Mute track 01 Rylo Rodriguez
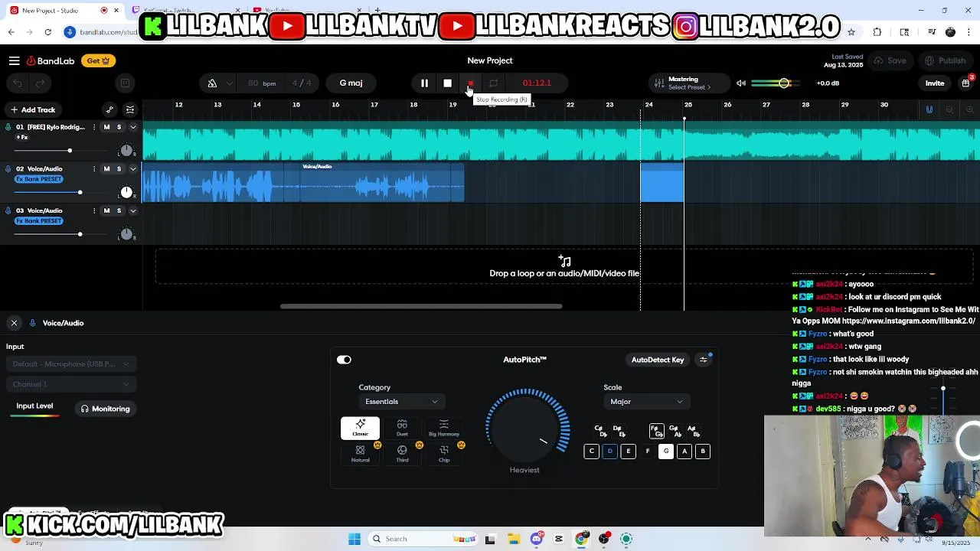Viewport: 980px width, 551px height. click(106, 127)
